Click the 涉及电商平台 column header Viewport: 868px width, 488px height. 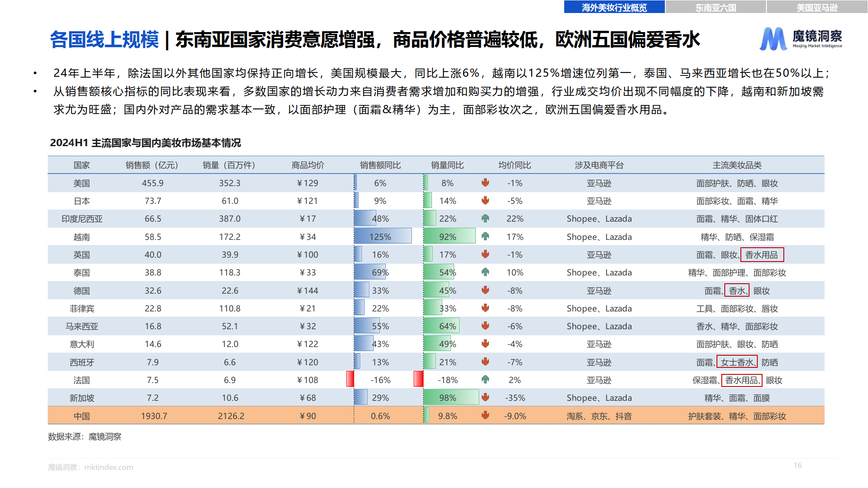pyautogui.click(x=599, y=165)
